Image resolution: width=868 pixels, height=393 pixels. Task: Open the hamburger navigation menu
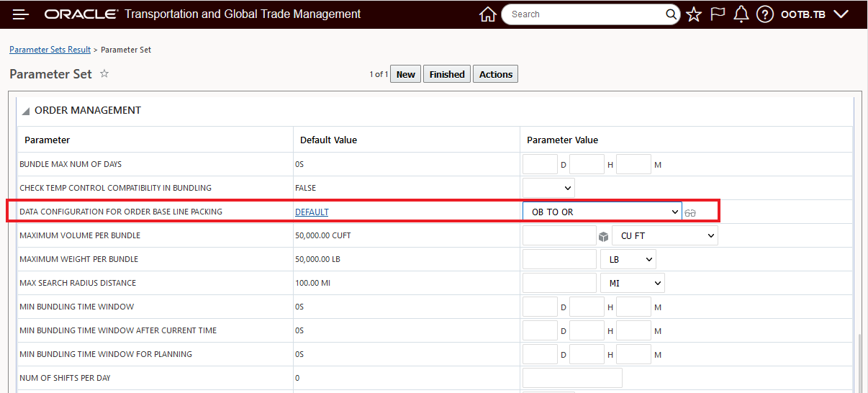[x=21, y=14]
